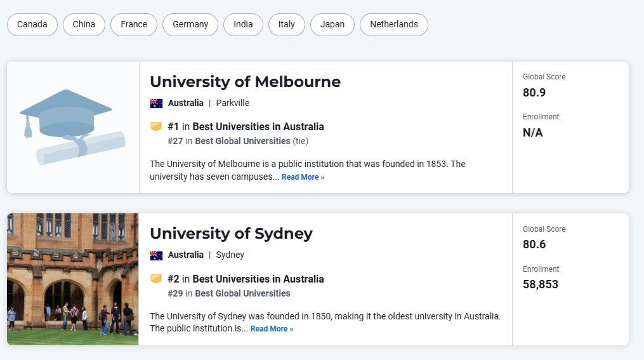The height and width of the screenshot is (360, 644).
Task: Click the Sydney city location text
Action: click(x=230, y=255)
